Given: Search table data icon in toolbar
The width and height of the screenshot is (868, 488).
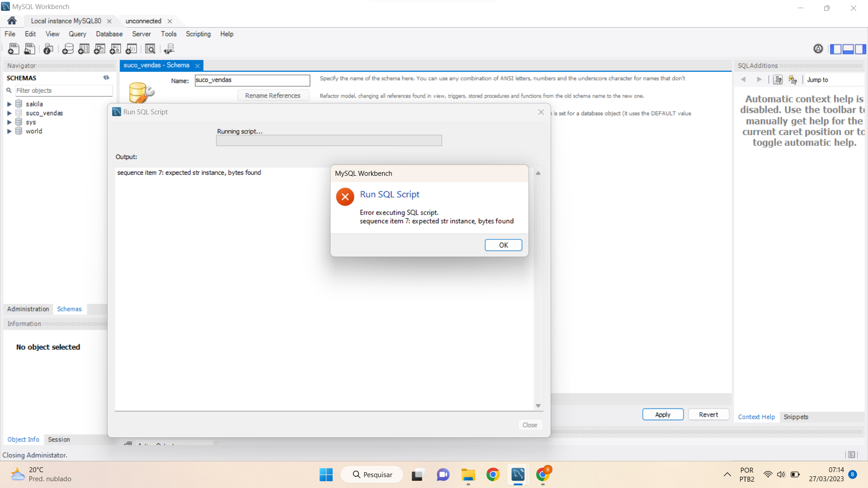Looking at the screenshot, I should [x=150, y=49].
